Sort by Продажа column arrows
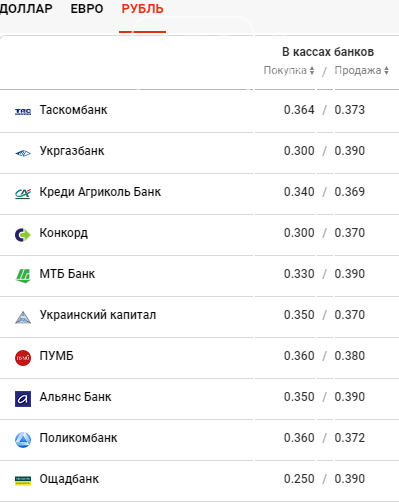The height and width of the screenshot is (502, 399). click(x=386, y=70)
